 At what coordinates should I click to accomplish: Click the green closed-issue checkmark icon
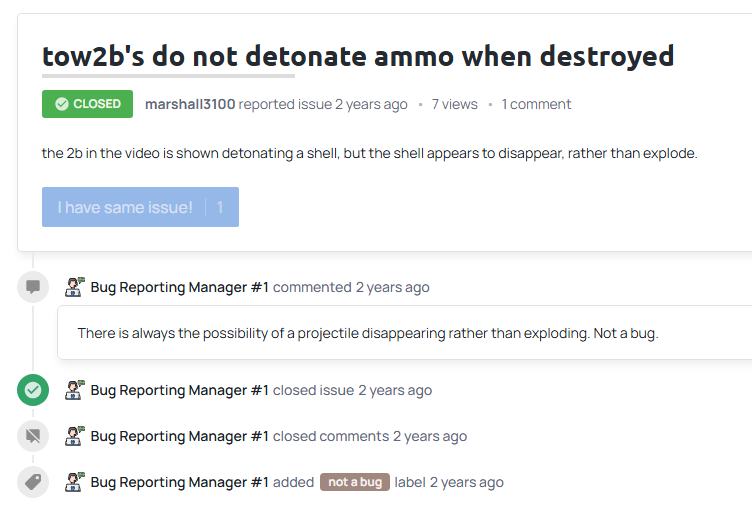tap(33, 390)
